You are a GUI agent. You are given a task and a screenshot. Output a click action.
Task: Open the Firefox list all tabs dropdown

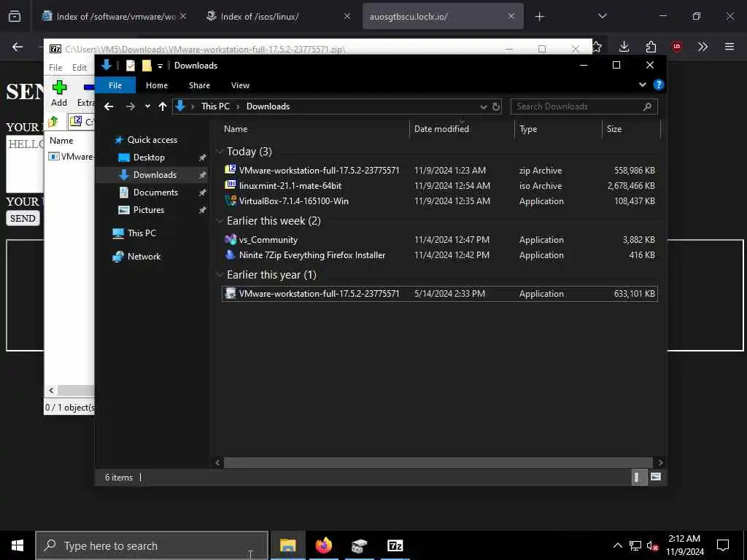point(602,16)
